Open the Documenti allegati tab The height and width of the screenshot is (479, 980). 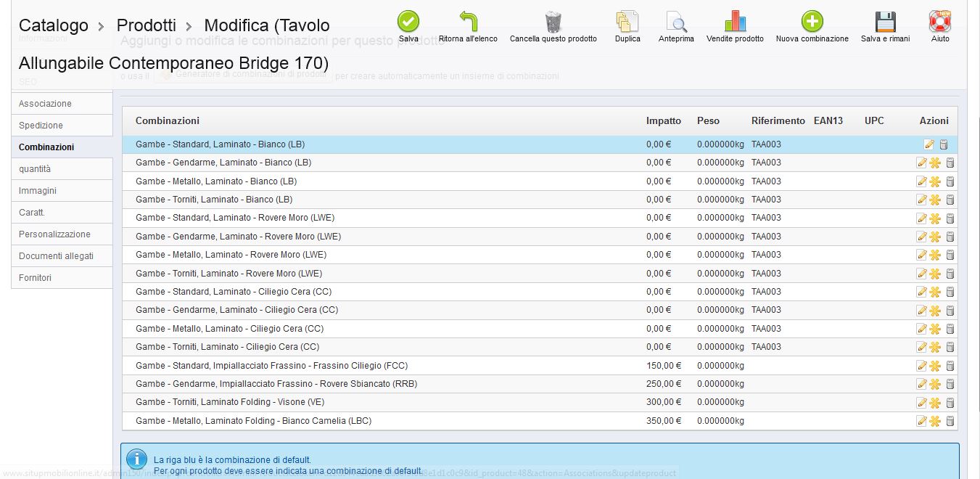point(62,256)
